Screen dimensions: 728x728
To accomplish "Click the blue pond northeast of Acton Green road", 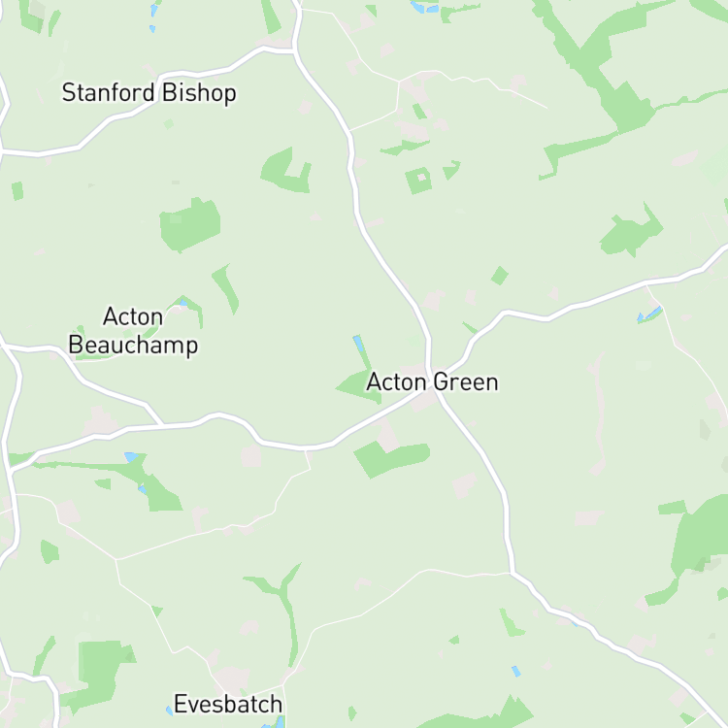I will point(649,314).
